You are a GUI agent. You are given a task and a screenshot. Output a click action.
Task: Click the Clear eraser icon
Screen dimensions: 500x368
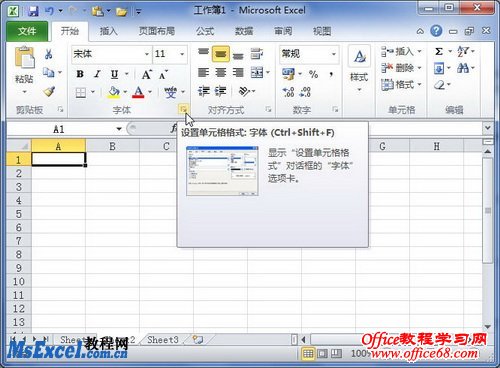pyautogui.click(x=439, y=85)
